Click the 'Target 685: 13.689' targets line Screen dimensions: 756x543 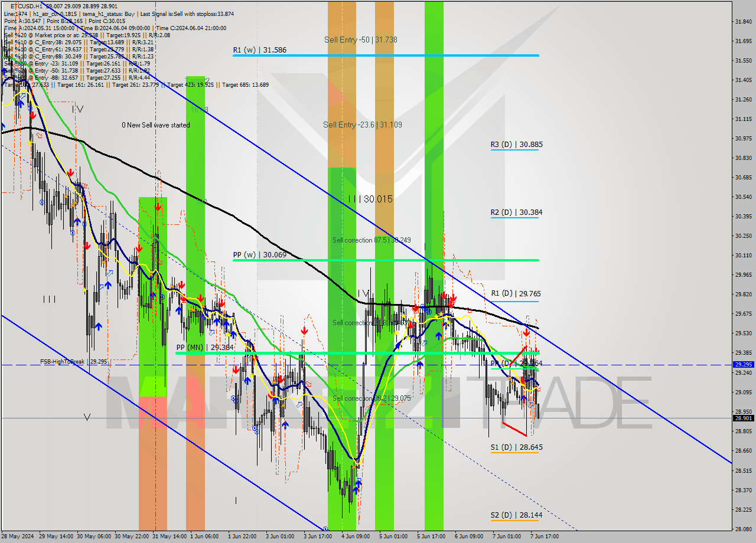coord(245,84)
